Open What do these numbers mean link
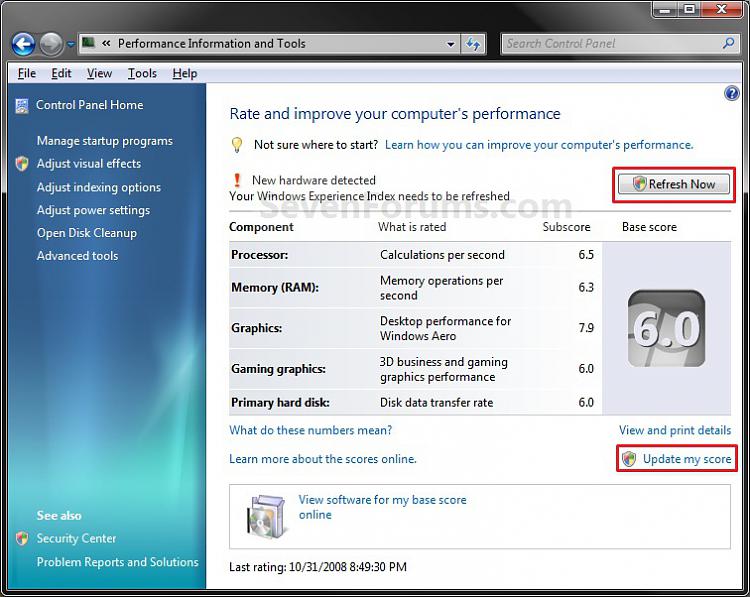 310,430
